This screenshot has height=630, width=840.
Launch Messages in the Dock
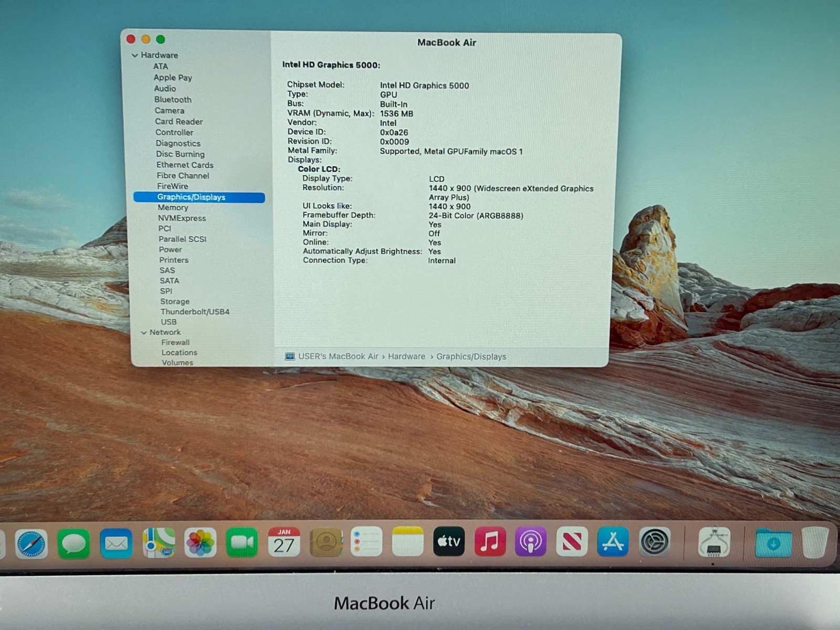(73, 543)
